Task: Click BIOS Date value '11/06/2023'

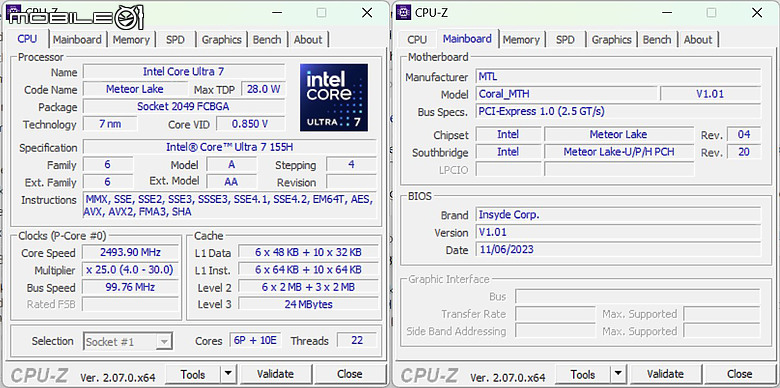Action: click(x=618, y=249)
